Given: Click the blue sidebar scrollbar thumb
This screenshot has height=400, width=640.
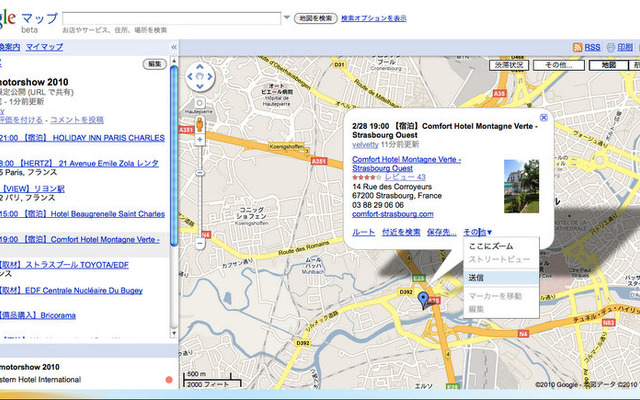Looking at the screenshot, I should click(x=174, y=156).
